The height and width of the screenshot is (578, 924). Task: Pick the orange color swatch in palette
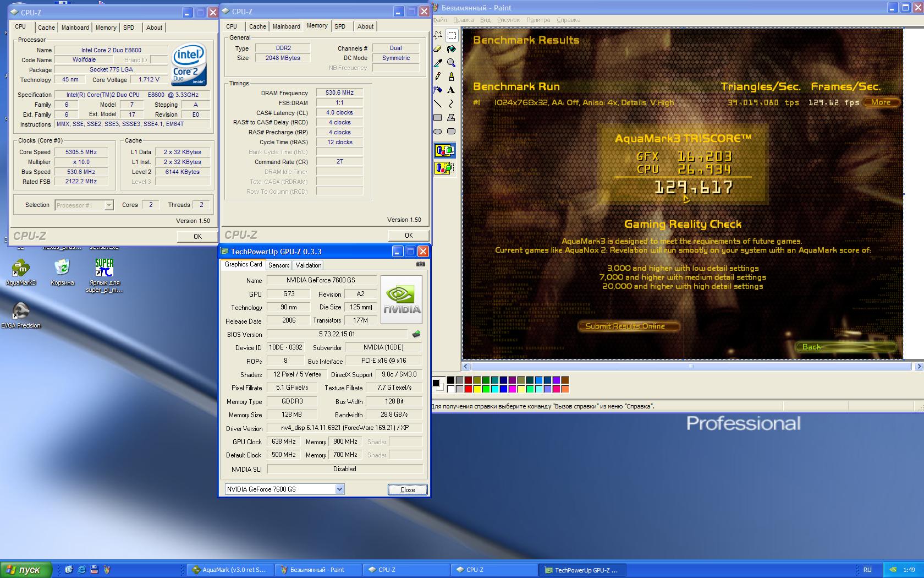tap(565, 389)
